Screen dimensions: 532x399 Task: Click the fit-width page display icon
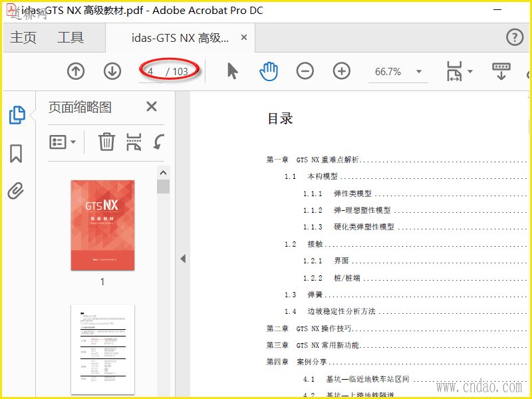pyautogui.click(x=454, y=71)
